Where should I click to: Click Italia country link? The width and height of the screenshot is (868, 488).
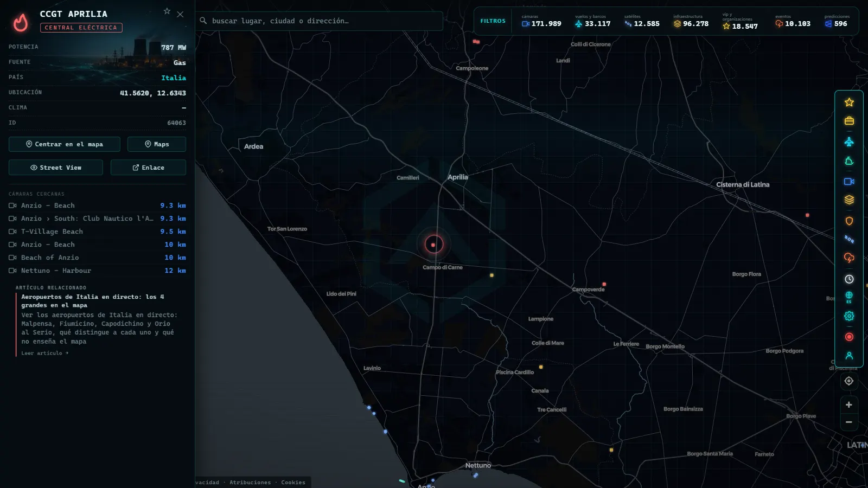(174, 78)
